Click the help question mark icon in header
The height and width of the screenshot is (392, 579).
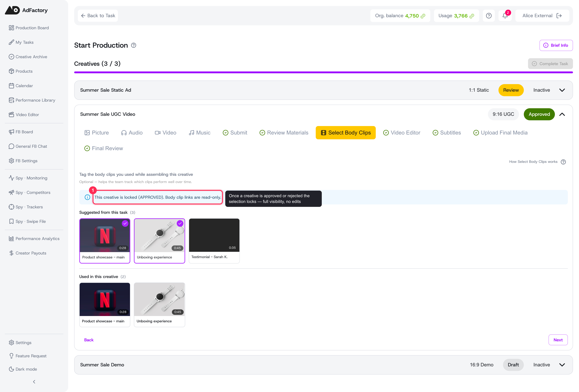click(x=489, y=16)
